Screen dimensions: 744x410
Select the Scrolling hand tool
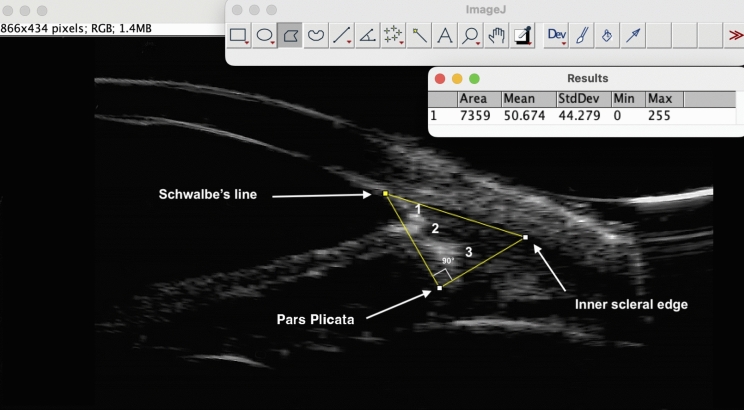(496, 36)
